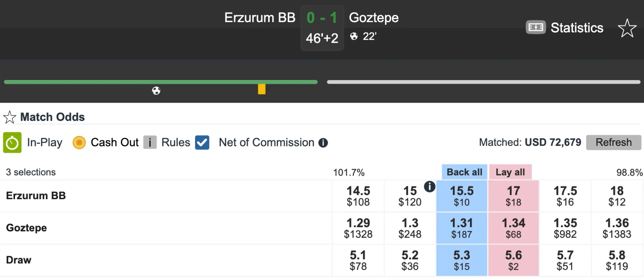Open the Statistics pitch icon

535,27
